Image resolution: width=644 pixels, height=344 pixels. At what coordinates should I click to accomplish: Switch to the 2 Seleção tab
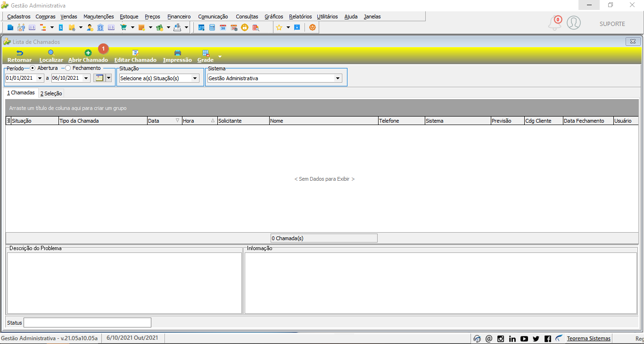point(51,93)
